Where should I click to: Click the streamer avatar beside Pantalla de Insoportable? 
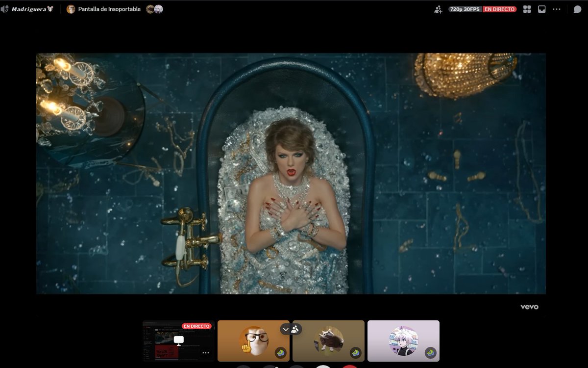pos(71,9)
